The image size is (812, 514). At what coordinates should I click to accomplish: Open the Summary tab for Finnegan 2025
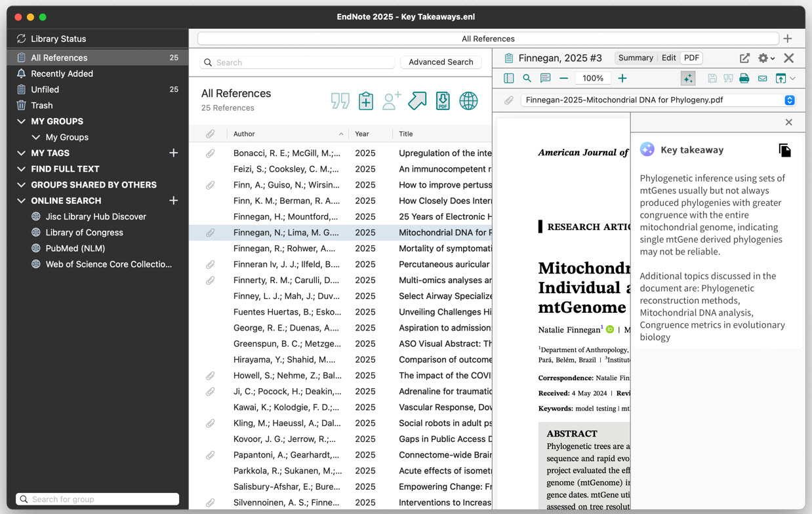(x=636, y=58)
